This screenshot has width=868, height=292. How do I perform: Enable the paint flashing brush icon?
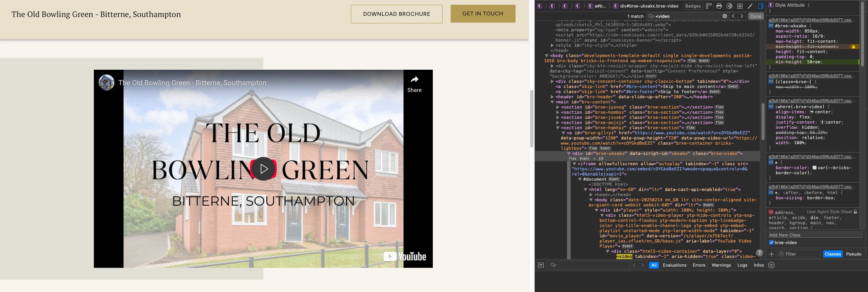(x=750, y=6)
